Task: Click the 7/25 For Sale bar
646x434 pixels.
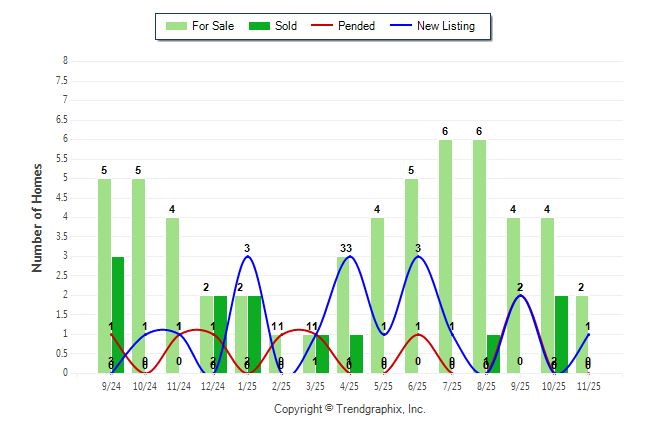Action: click(x=445, y=256)
